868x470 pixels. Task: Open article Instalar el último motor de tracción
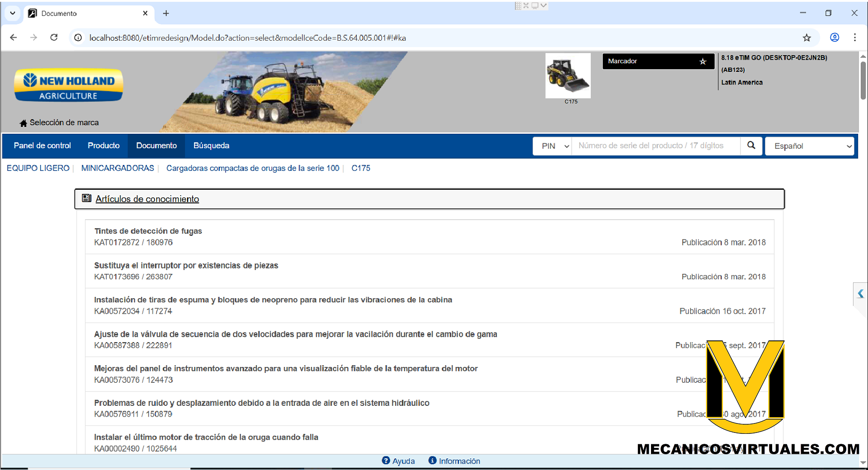(x=206, y=437)
